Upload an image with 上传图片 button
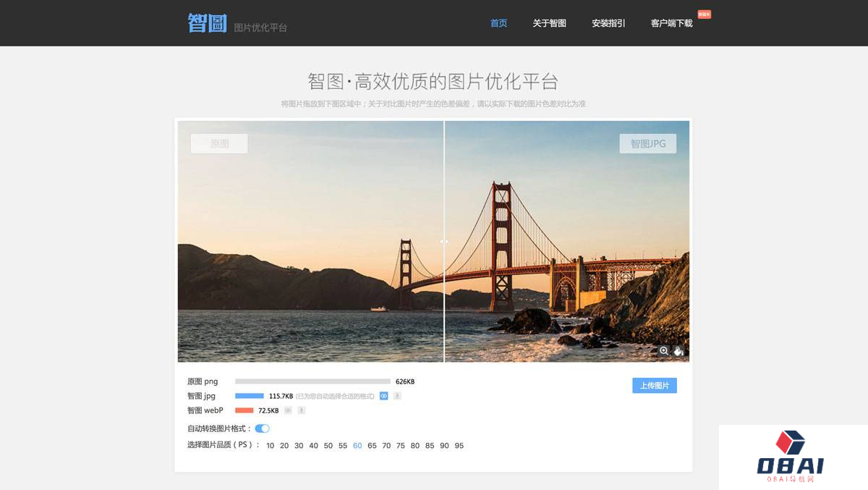This screenshot has width=868, height=490. tap(655, 385)
